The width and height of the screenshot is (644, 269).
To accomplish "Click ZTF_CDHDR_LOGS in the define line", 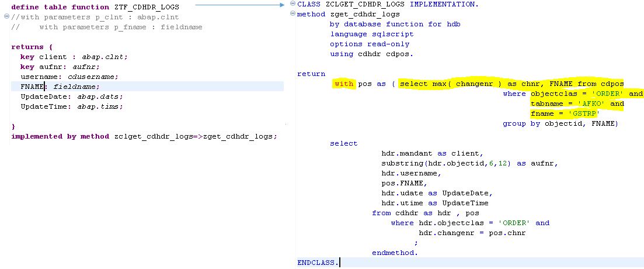I will 147,7.
